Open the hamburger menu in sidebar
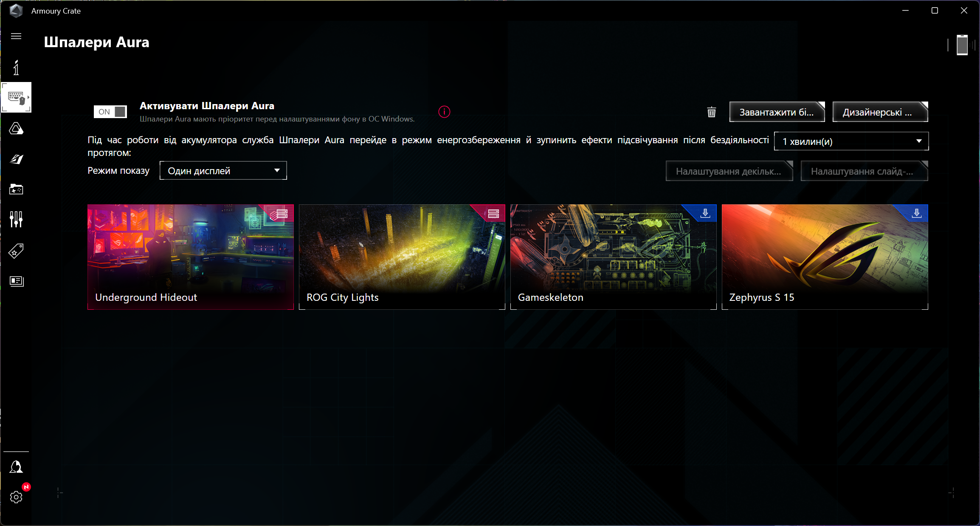This screenshot has width=980, height=526. click(x=16, y=36)
